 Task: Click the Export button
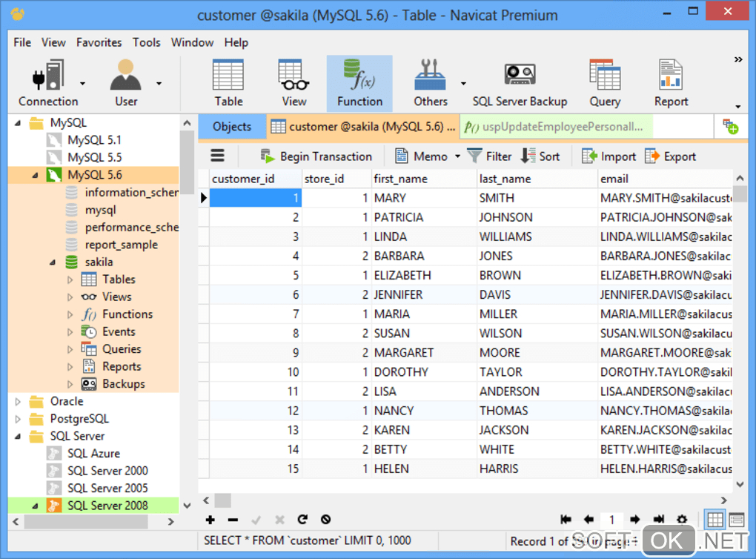[671, 156]
